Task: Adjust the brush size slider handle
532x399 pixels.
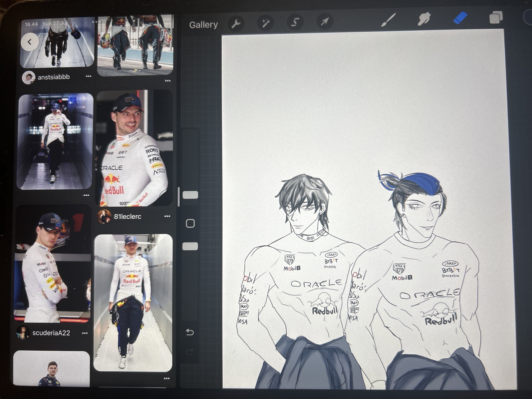Action: (190, 195)
